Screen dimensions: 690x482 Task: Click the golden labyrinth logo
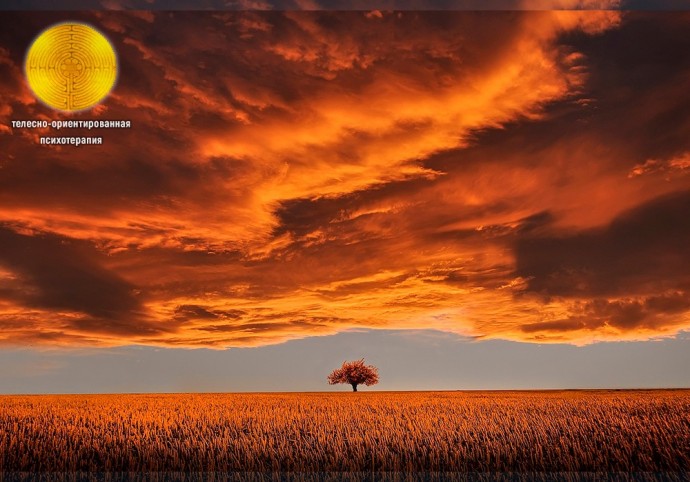(x=71, y=67)
